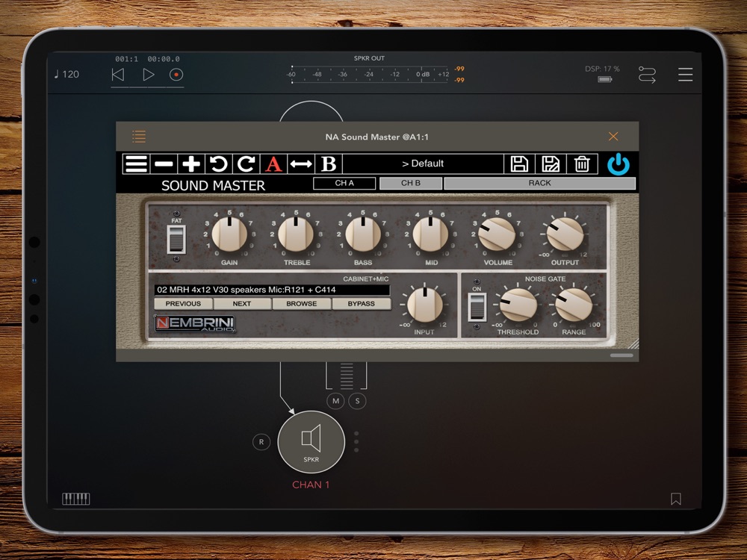
Task: Click the 001:1 bar position readout
Action: 127,59
